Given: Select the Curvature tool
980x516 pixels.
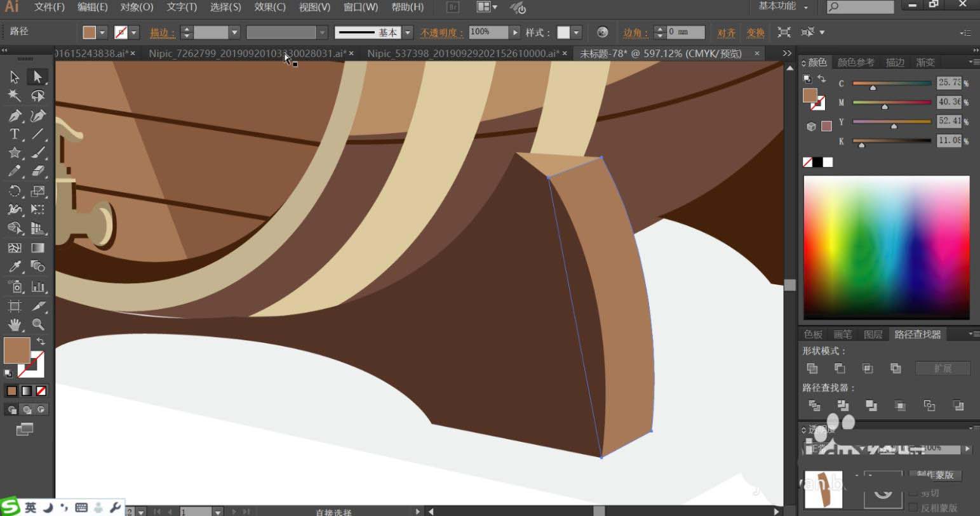Looking at the screenshot, I should pyautogui.click(x=37, y=116).
